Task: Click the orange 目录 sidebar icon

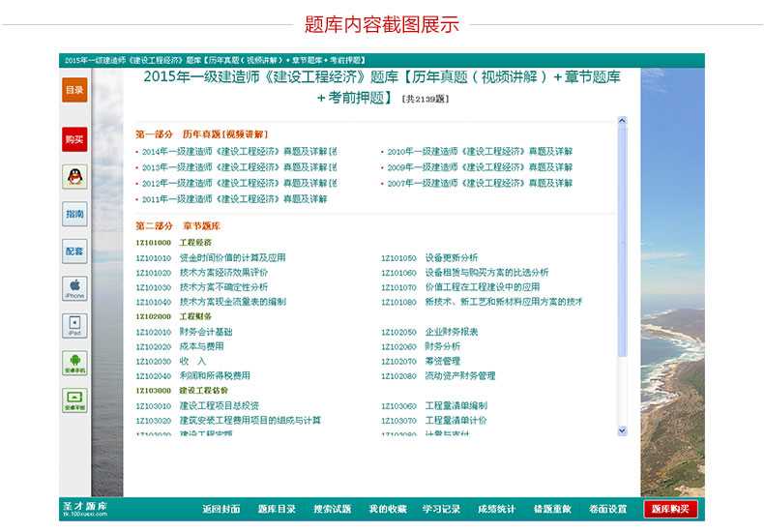Action: click(74, 90)
